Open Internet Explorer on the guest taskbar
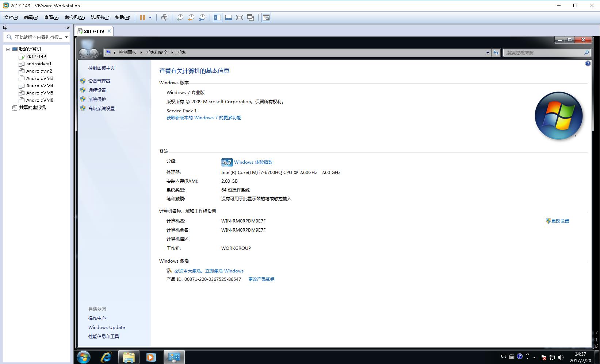Viewport: 600px width, 364px height. (106, 357)
